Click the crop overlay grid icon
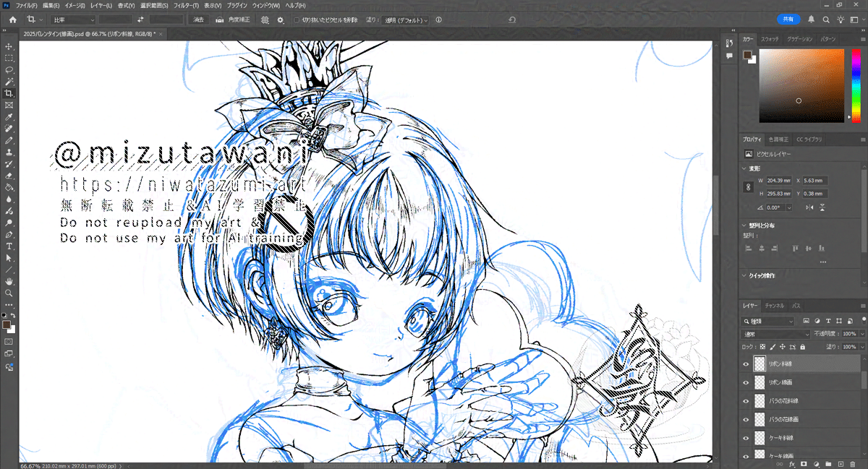Screen dimensions: 868x469 [265, 20]
